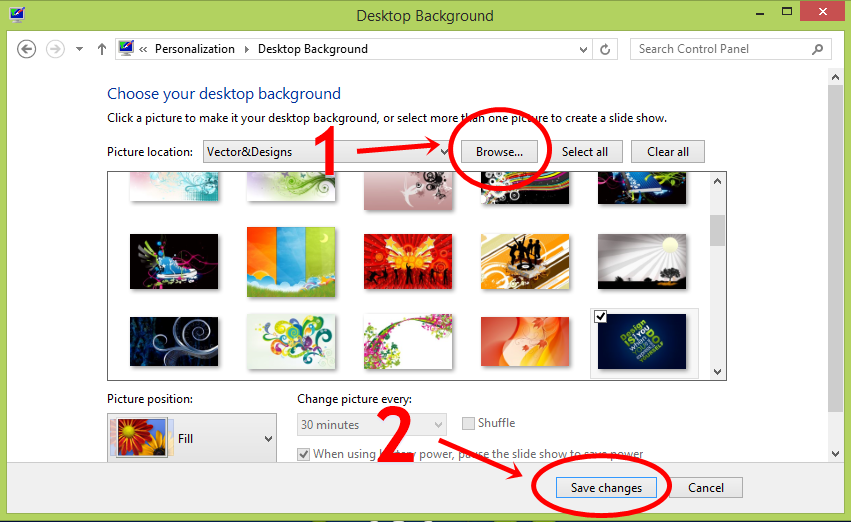Image resolution: width=851 pixels, height=522 pixels.
Task: Expand the address bar history dropdown
Action: (583, 49)
